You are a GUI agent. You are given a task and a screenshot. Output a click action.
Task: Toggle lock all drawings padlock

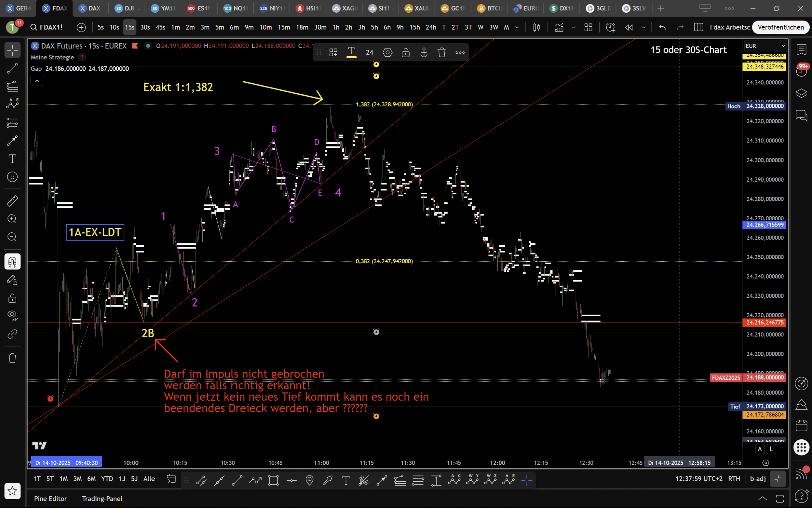(12, 298)
